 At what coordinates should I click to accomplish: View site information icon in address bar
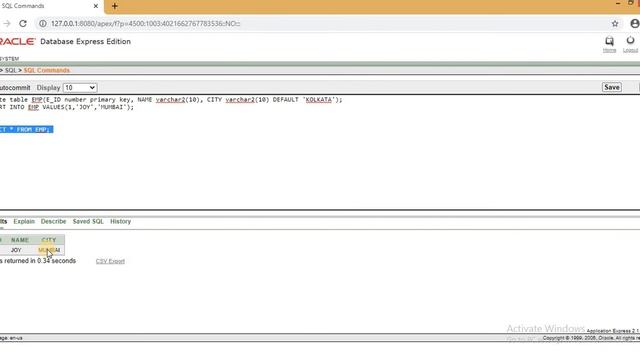coord(42,24)
